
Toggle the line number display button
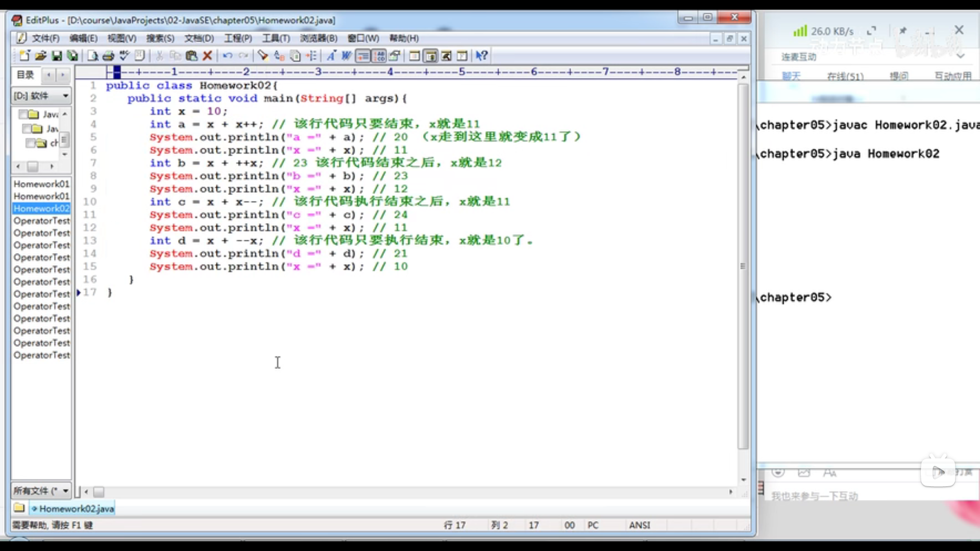coord(379,56)
